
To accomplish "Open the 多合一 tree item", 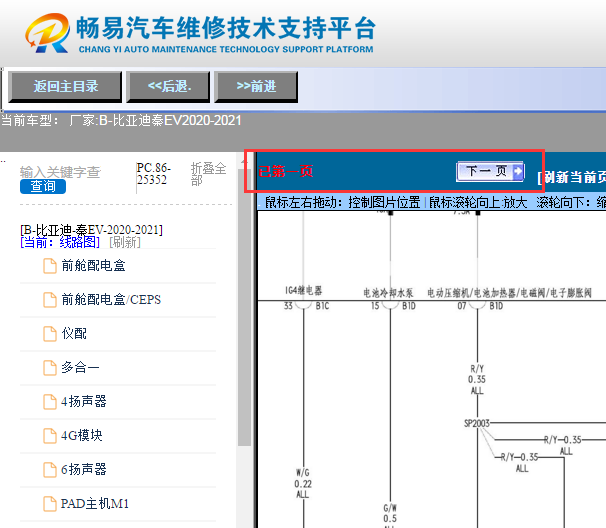I will pos(80,367).
